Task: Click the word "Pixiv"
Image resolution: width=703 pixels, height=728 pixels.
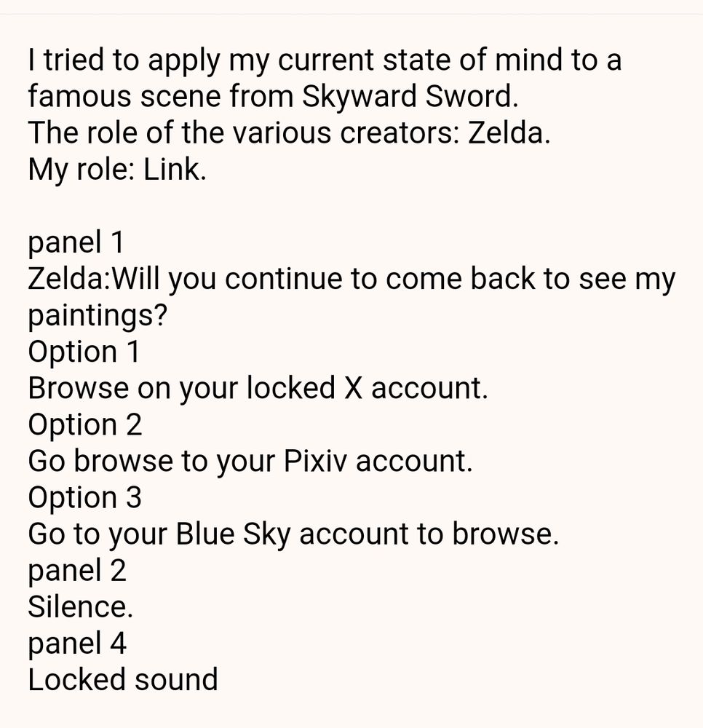Action: point(315,461)
